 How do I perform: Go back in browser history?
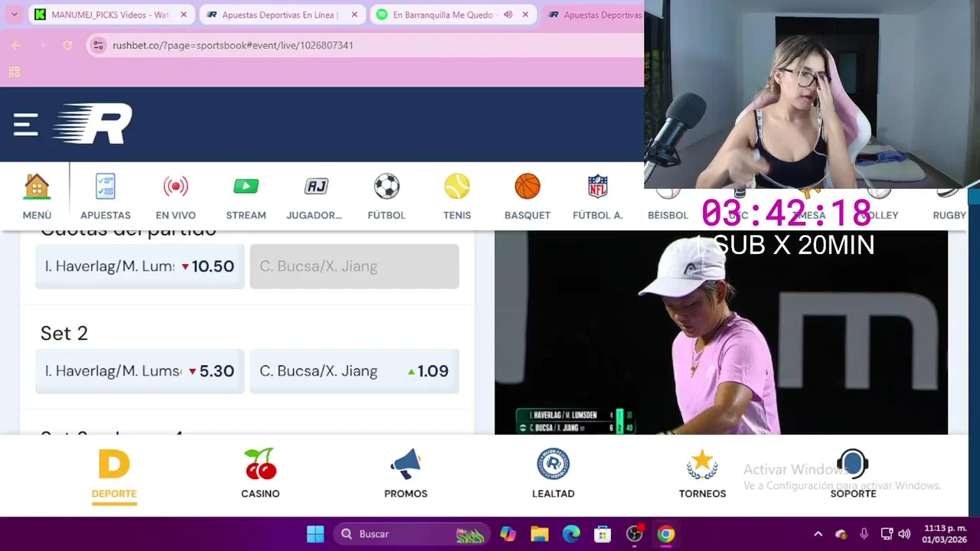click(x=15, y=45)
